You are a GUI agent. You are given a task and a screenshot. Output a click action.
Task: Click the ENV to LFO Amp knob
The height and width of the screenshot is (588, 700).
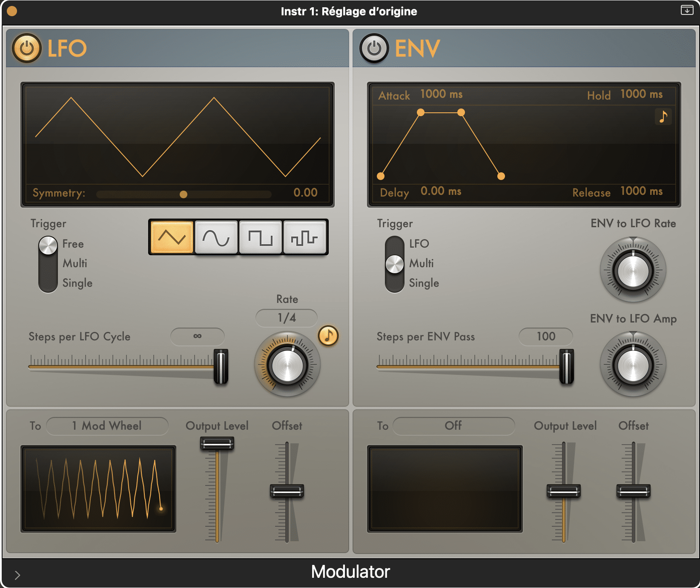coord(633,365)
